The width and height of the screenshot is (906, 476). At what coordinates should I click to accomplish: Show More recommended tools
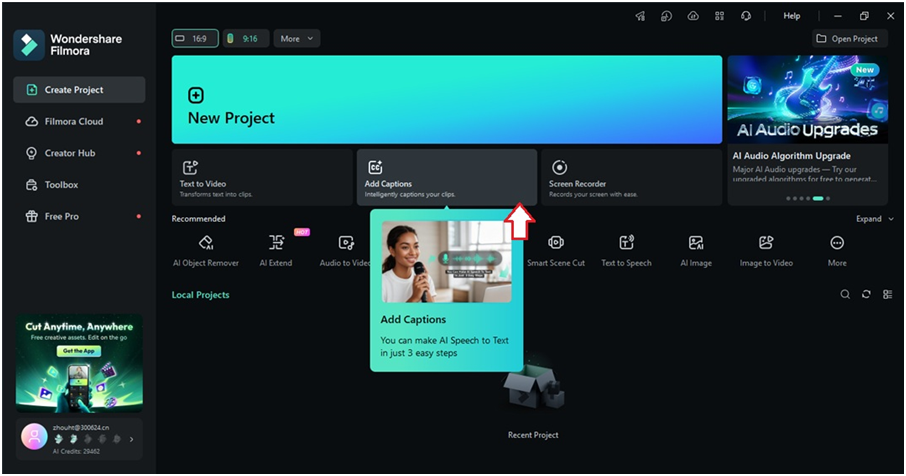[837, 251]
